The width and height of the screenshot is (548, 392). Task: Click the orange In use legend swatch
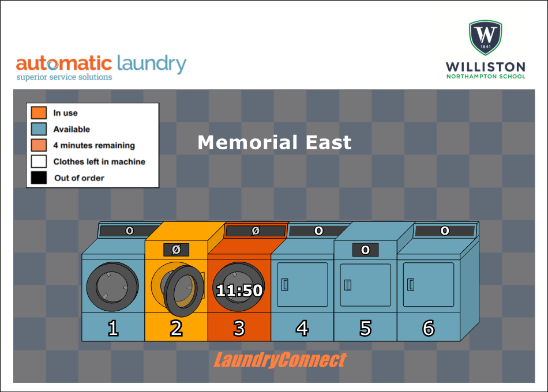pyautogui.click(x=39, y=113)
